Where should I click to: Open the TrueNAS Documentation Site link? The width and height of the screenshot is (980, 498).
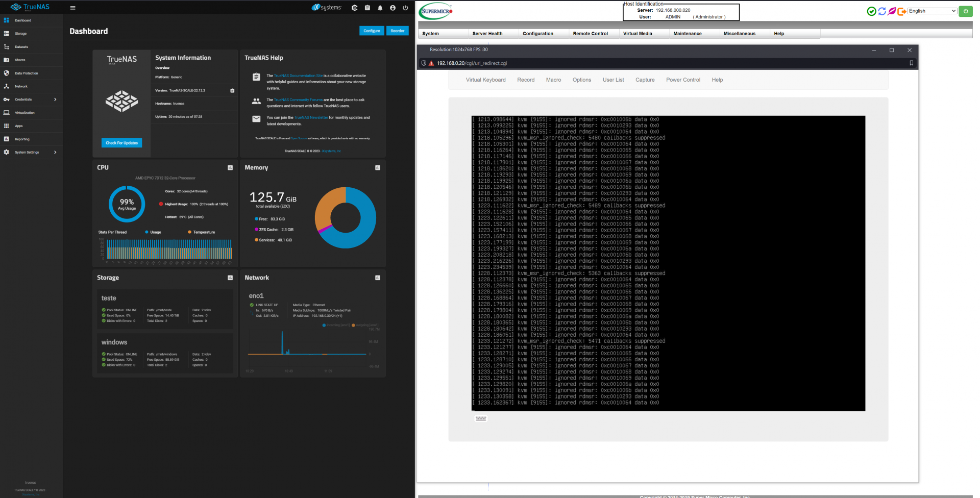click(298, 76)
